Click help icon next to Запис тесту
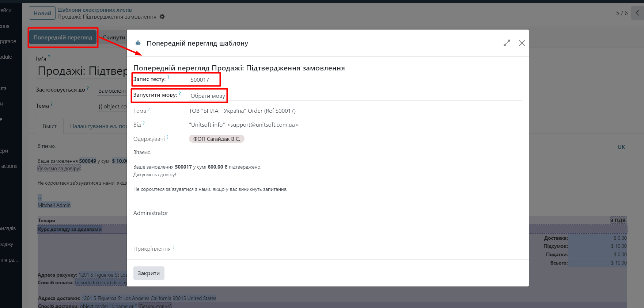644x308 pixels. tap(168, 77)
